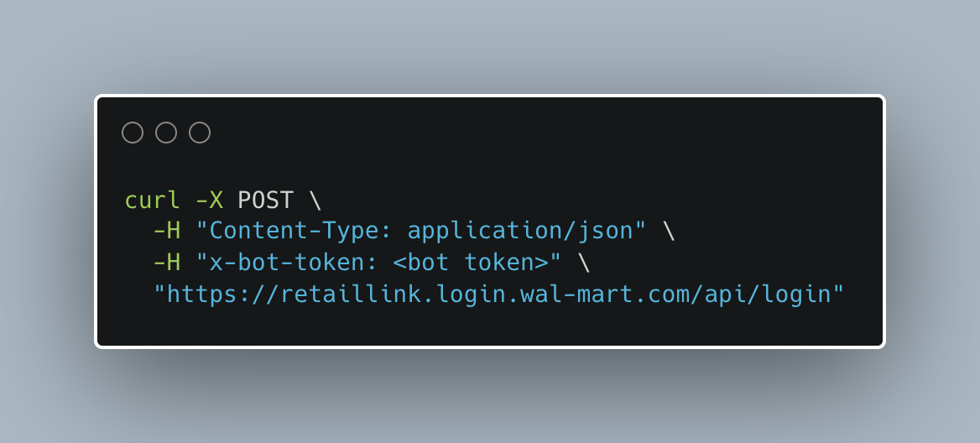Viewport: 980px width, 443px height.
Task: Click the POST method text
Action: coord(266,200)
